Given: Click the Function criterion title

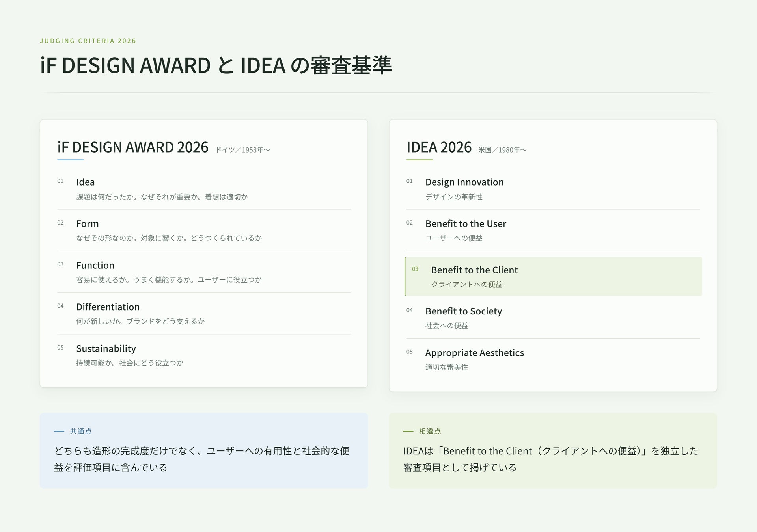Looking at the screenshot, I should (95, 265).
